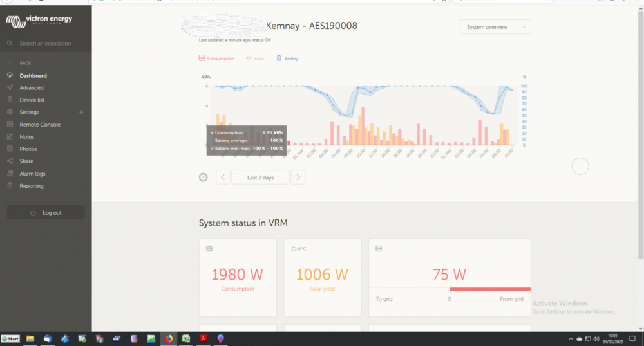The image size is (644, 346).
Task: Click the clock icon beside date range
Action: coord(204,177)
